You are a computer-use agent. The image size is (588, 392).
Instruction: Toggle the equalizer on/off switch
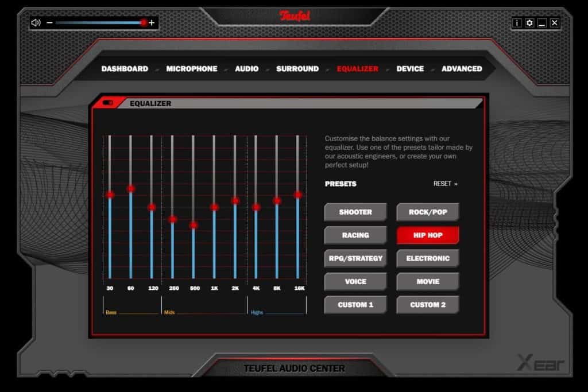(x=109, y=103)
